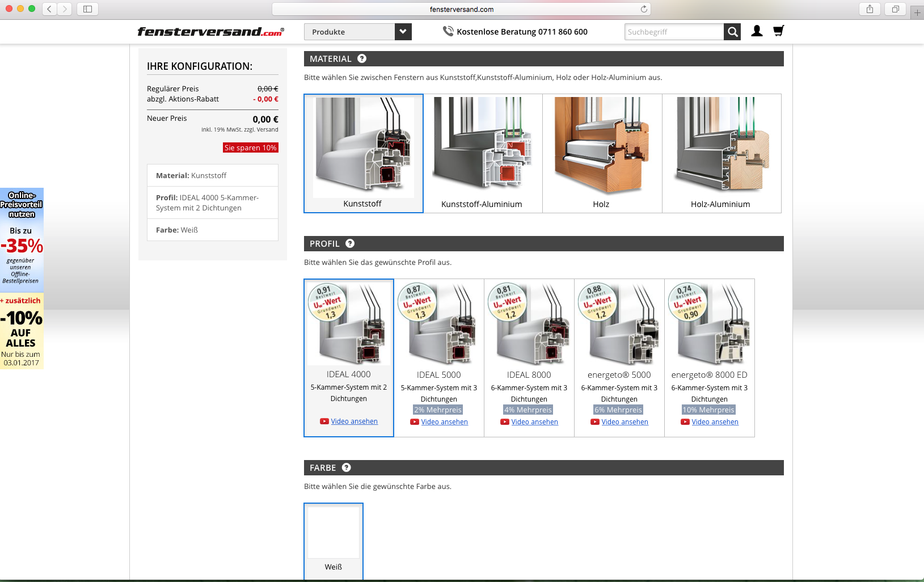
Task: Open the MATERIAL help question mark
Action: click(362, 58)
